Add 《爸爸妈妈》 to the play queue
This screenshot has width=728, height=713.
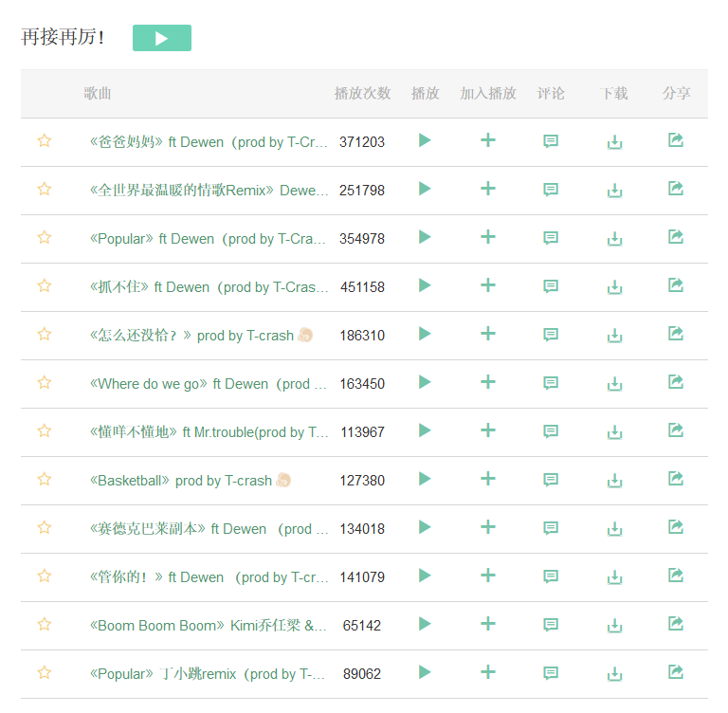tap(488, 140)
